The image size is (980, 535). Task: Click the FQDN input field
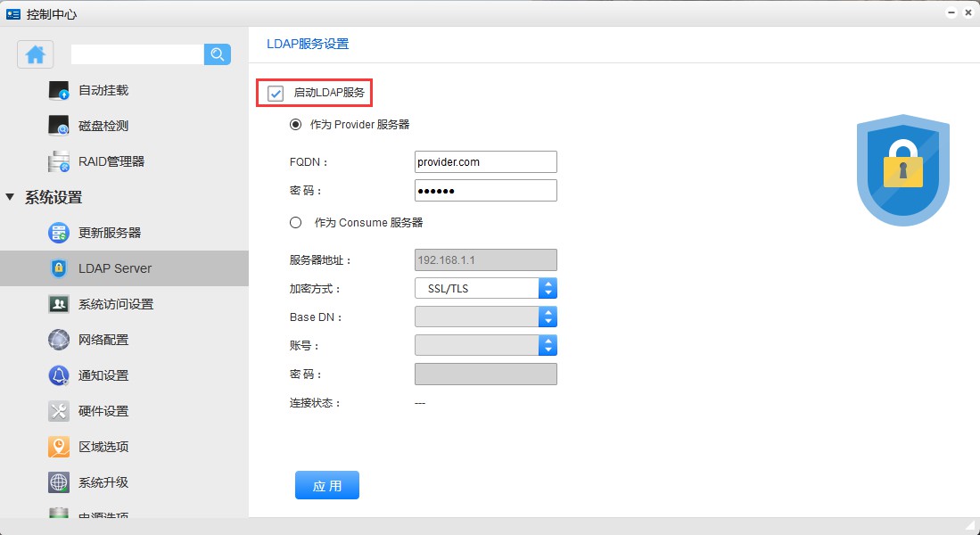pyautogui.click(x=485, y=161)
